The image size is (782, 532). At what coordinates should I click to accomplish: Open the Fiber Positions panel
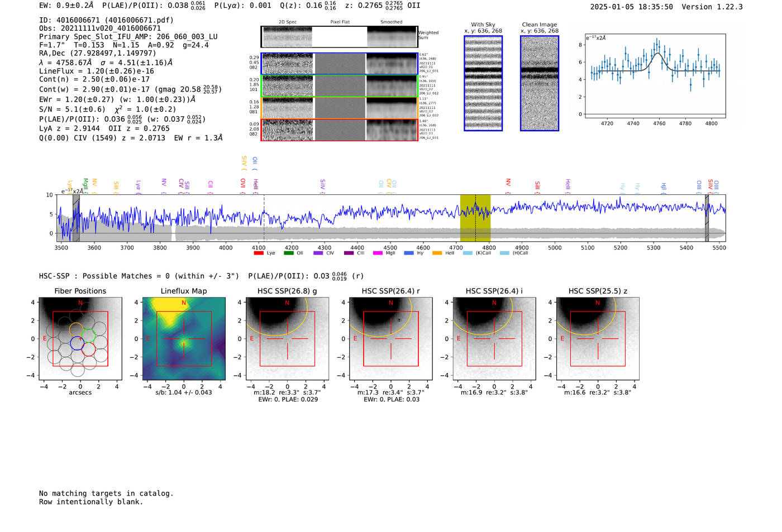click(x=80, y=339)
